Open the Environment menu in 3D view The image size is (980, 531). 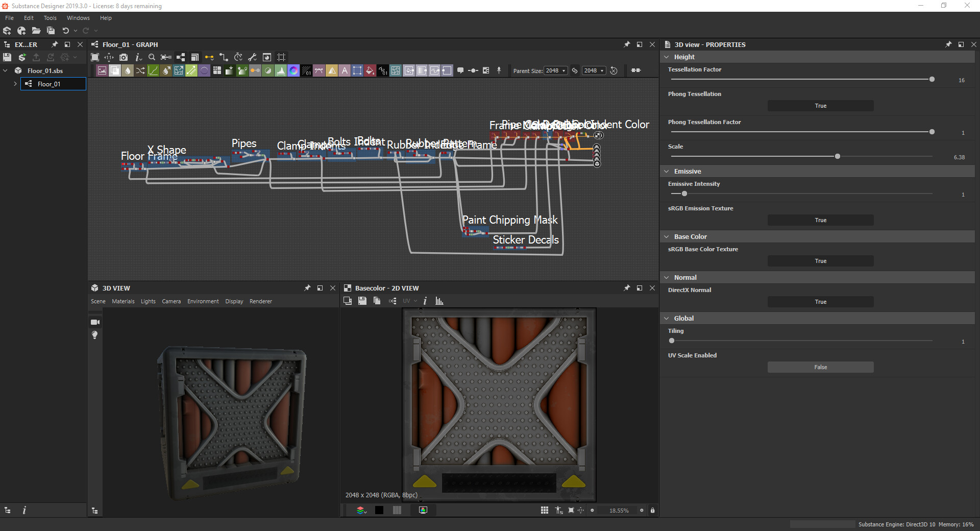(x=203, y=301)
